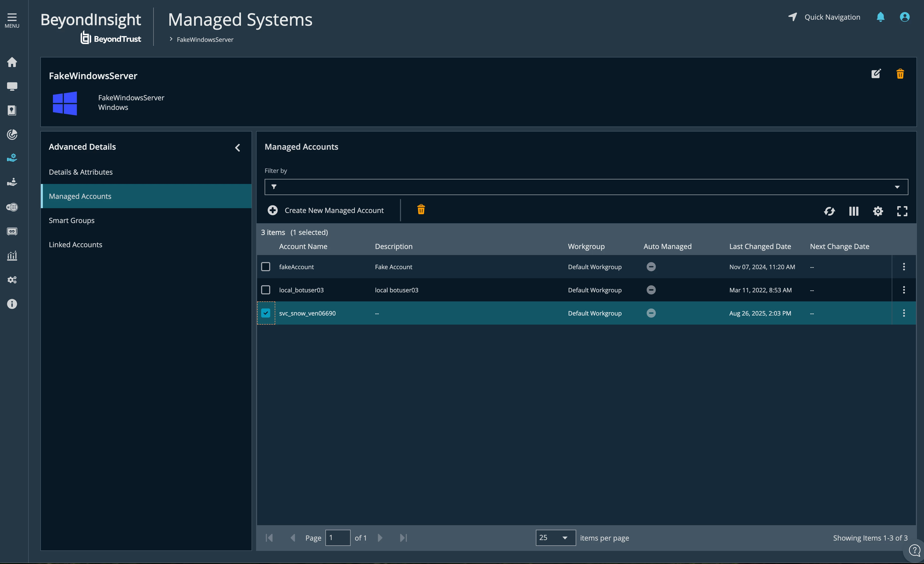Sort by Auto Managed column header
The image size is (924, 564).
tap(667, 246)
